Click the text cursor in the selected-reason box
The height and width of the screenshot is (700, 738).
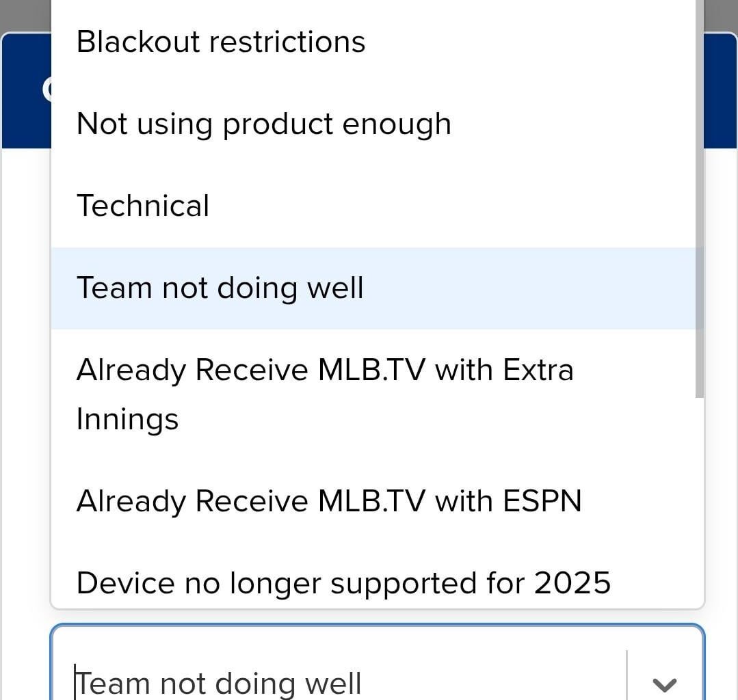coord(76,682)
